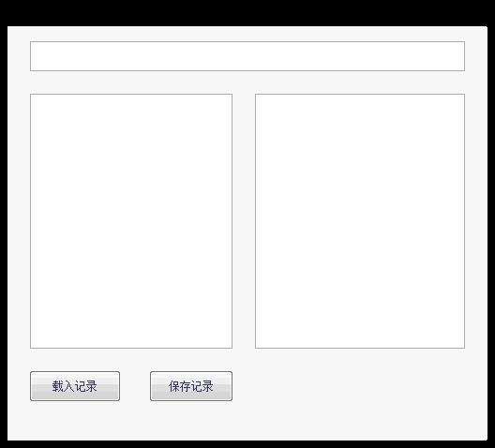Click inside the left large white panel
This screenshot has height=448, width=495.
131,221
